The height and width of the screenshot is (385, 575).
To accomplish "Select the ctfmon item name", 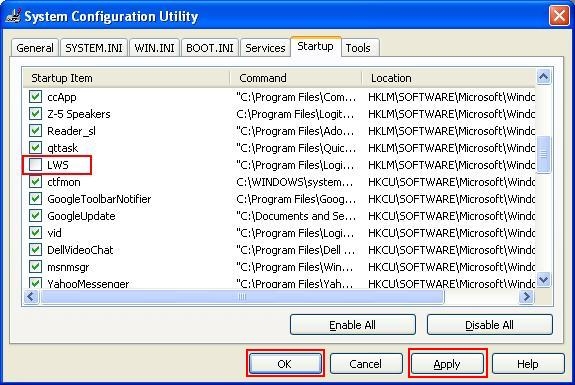I will 64,182.
